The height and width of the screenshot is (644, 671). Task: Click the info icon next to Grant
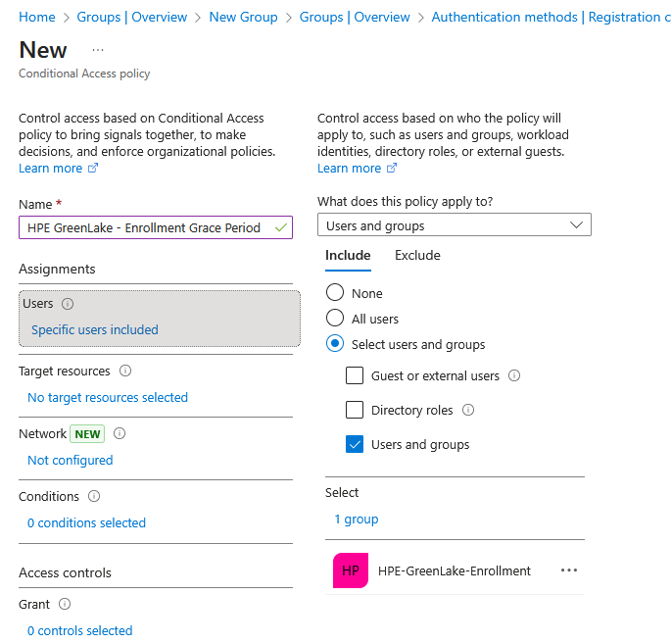pyautogui.click(x=65, y=605)
